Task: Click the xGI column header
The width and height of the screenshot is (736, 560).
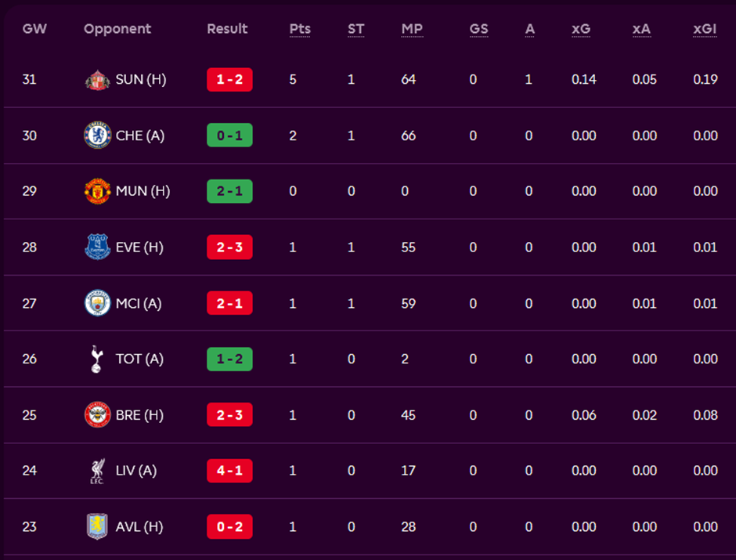Action: (x=705, y=29)
